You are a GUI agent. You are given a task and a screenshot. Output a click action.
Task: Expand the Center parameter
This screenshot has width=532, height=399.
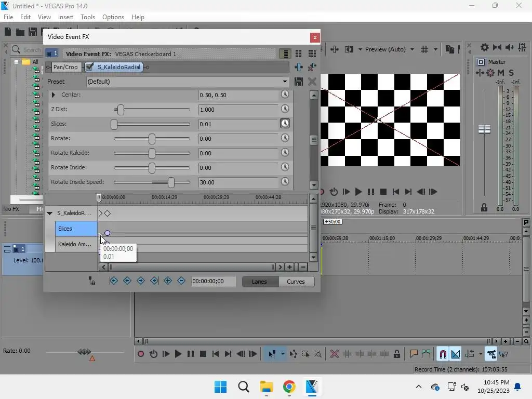click(54, 95)
